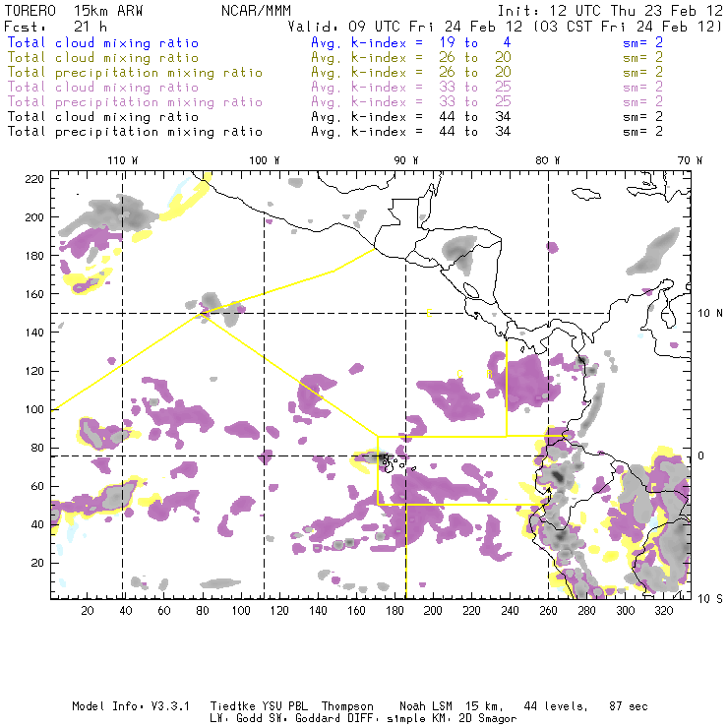Click the '10 N' latitude label
The height and width of the screenshot is (728, 728).
710,314
